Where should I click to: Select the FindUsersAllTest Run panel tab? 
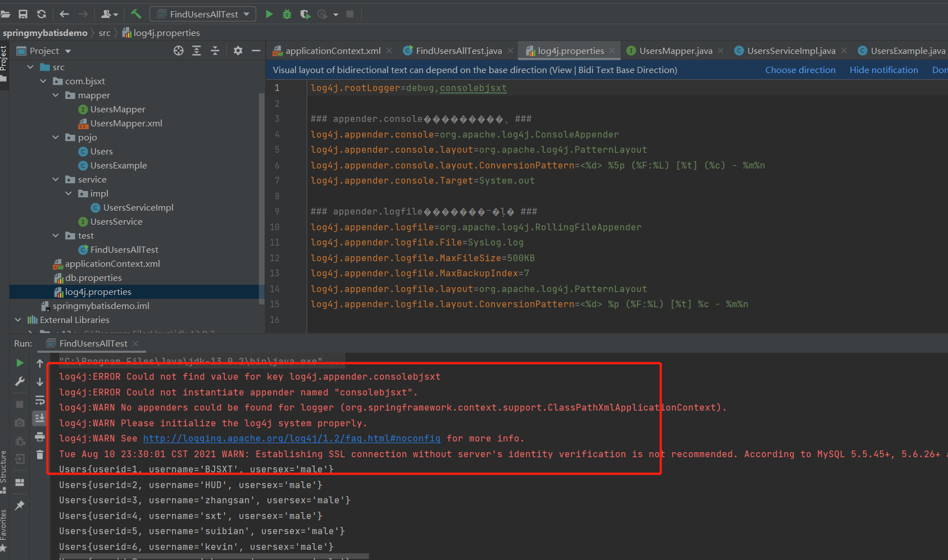[x=93, y=343]
